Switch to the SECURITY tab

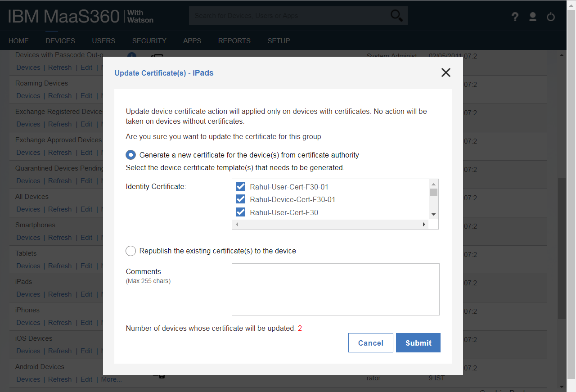[149, 41]
